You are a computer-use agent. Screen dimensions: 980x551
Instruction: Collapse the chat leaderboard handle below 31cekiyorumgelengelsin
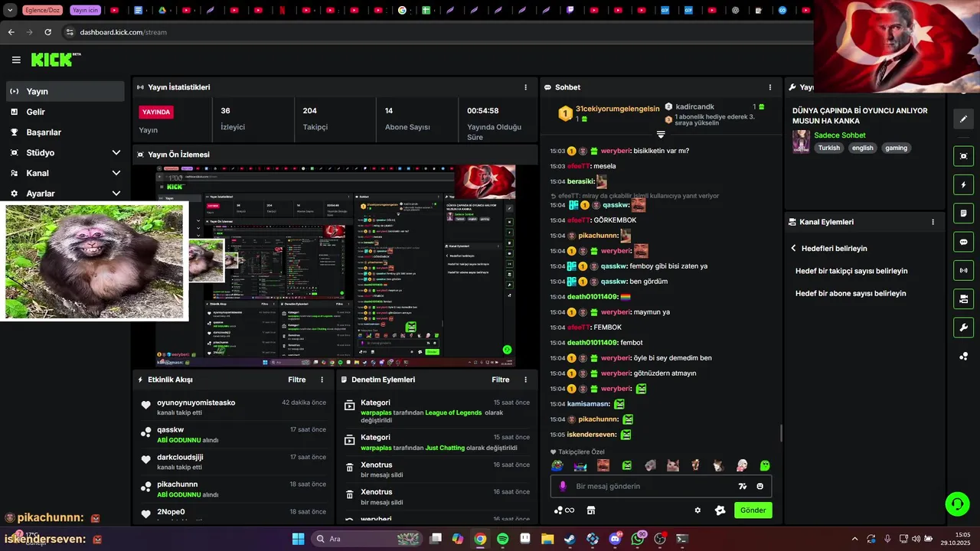(661, 135)
